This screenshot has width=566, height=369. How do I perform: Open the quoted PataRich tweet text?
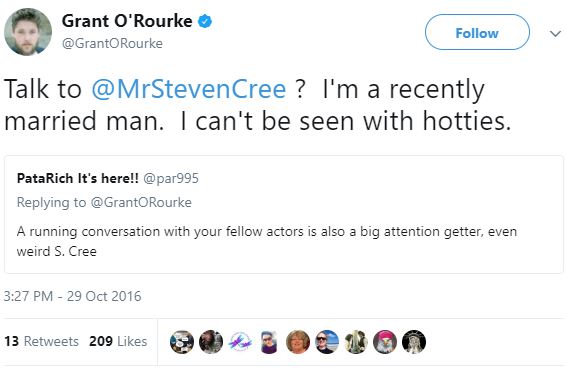point(267,241)
